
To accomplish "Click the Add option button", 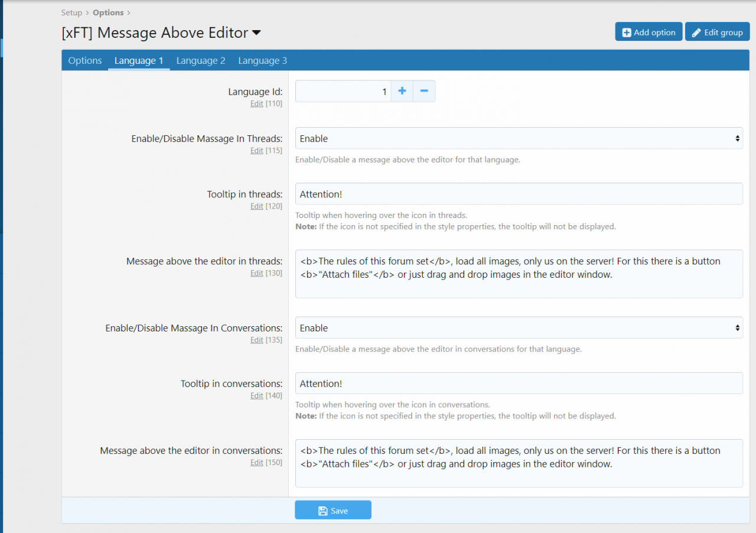I will click(649, 32).
